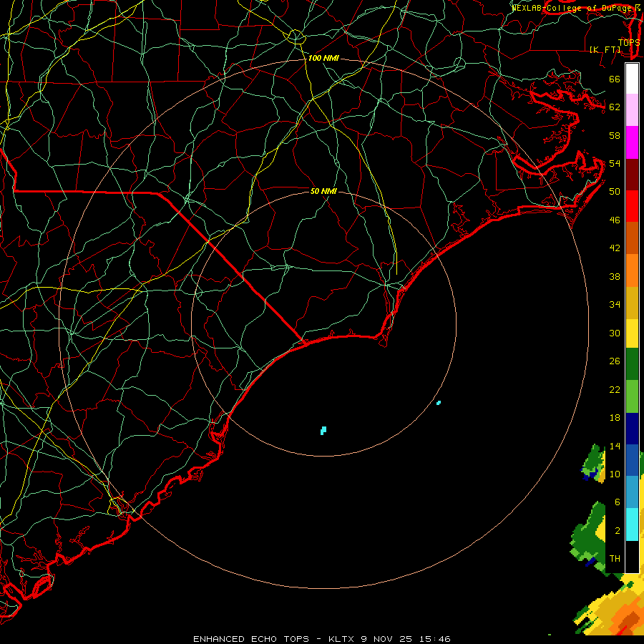Pick the light orange legend band
Image resolution: width=644 pixels, height=644 pixels.
click(632, 270)
